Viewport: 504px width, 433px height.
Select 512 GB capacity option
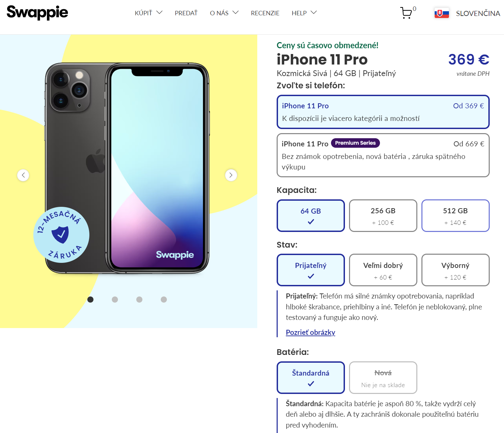pos(455,216)
